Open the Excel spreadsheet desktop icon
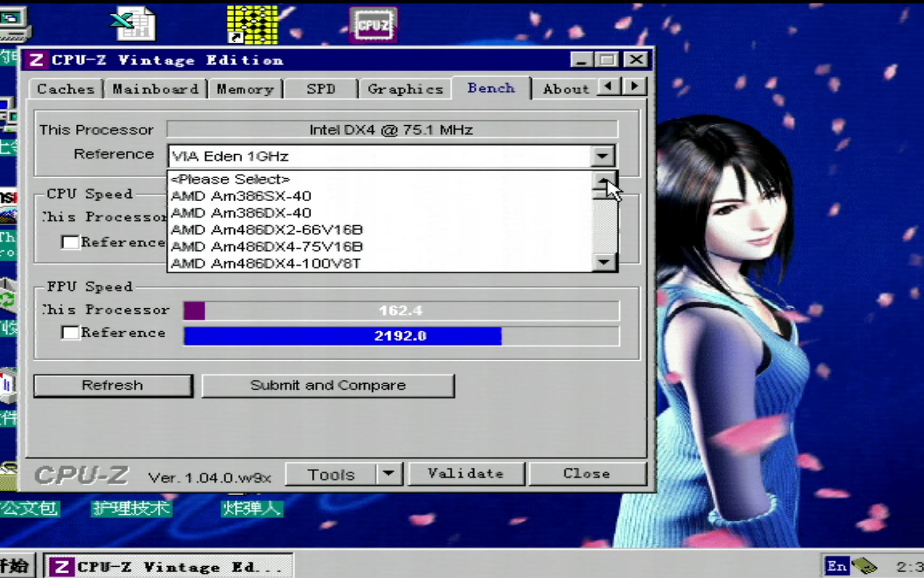924x578 pixels. [136, 24]
